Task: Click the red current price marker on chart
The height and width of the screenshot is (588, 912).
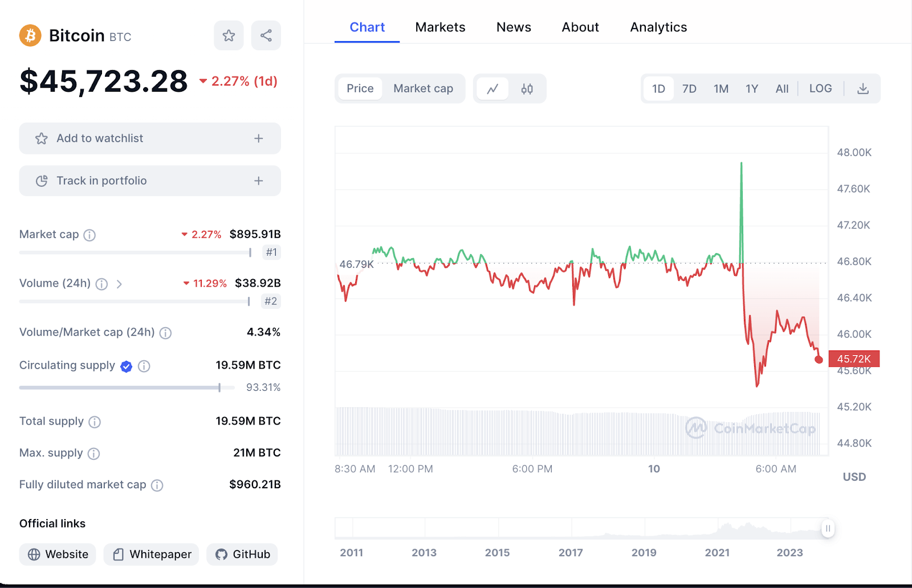Action: point(819,360)
